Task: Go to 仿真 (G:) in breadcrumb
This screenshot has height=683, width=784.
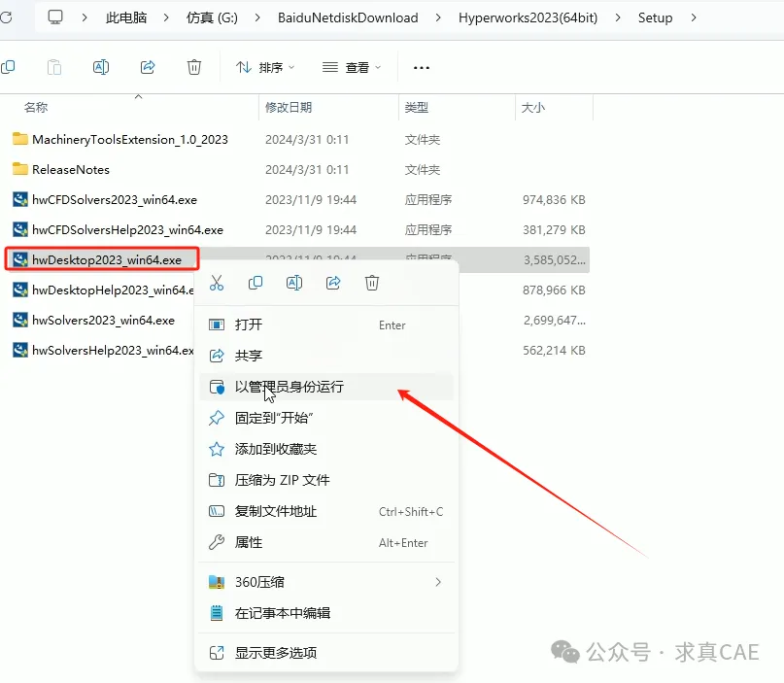Action: (212, 18)
